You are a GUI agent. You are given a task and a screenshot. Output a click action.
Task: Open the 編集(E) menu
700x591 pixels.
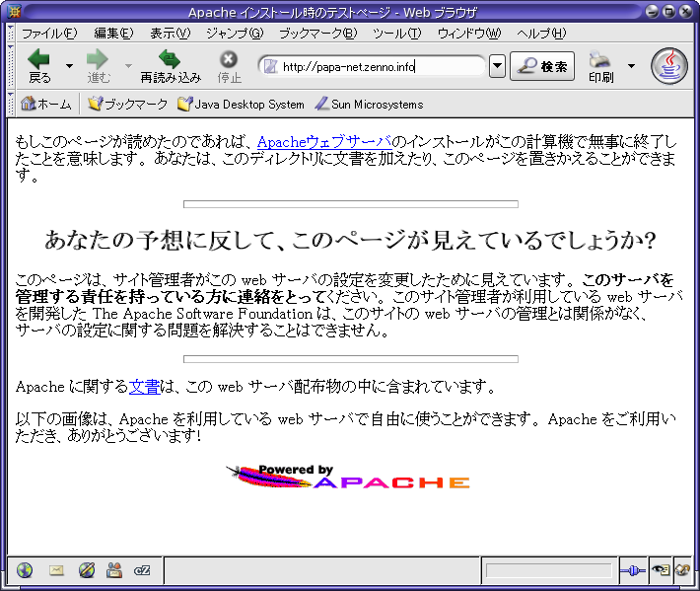point(113,34)
